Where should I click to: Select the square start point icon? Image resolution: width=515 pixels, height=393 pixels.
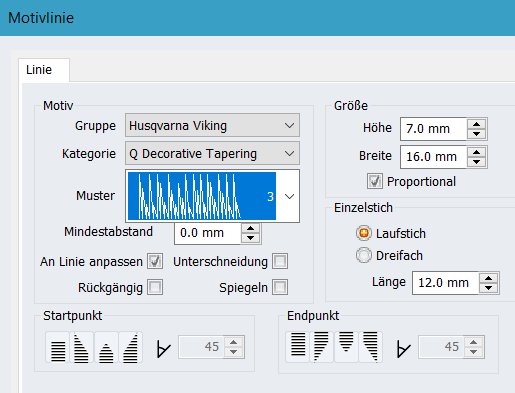(x=58, y=347)
